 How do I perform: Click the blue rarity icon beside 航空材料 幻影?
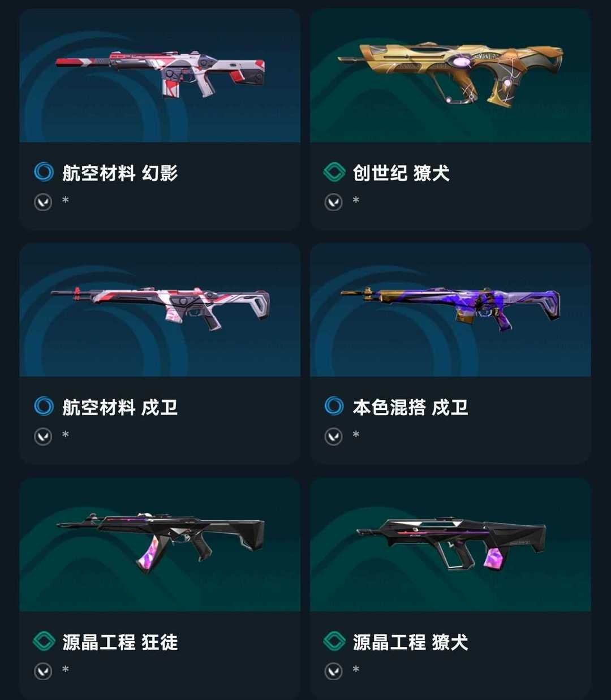[44, 172]
